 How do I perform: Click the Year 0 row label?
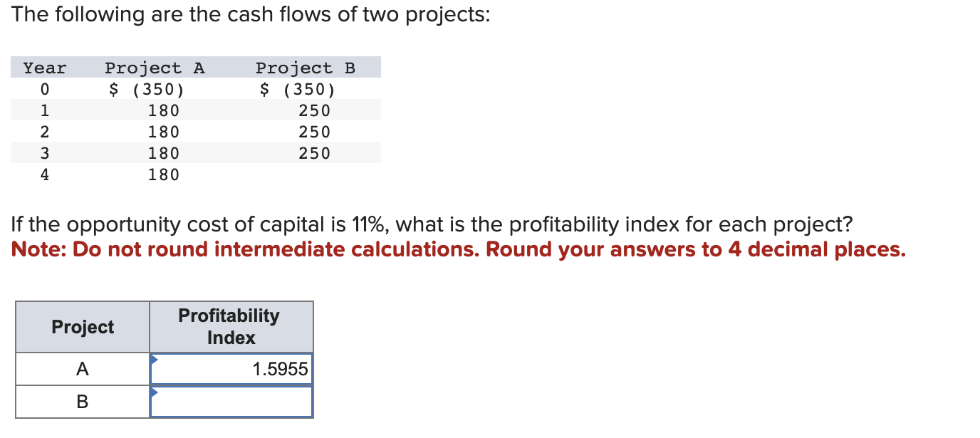click(x=44, y=88)
